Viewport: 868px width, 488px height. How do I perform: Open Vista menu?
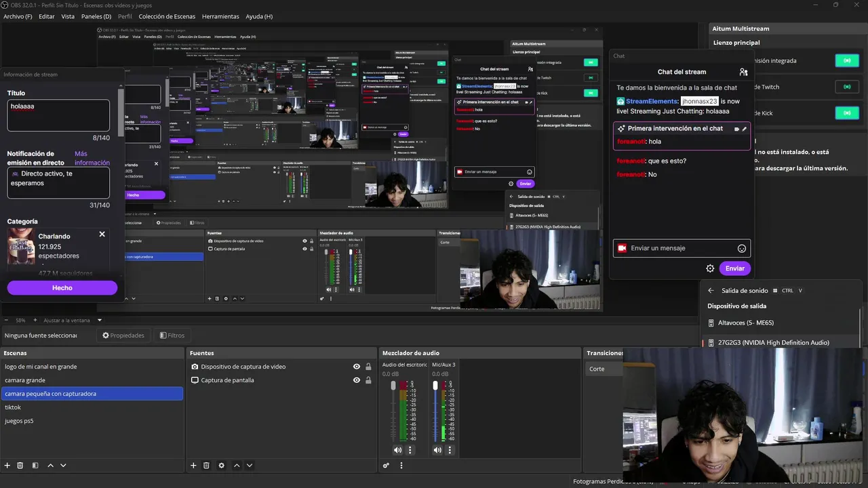pyautogui.click(x=68, y=16)
